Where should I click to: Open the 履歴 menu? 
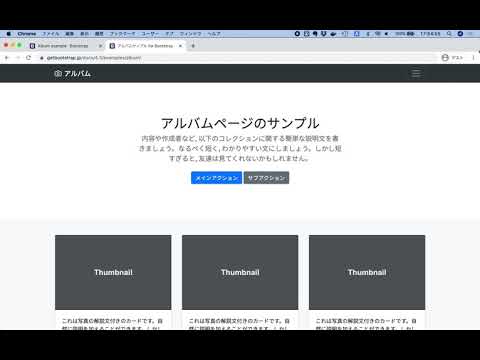click(99, 34)
